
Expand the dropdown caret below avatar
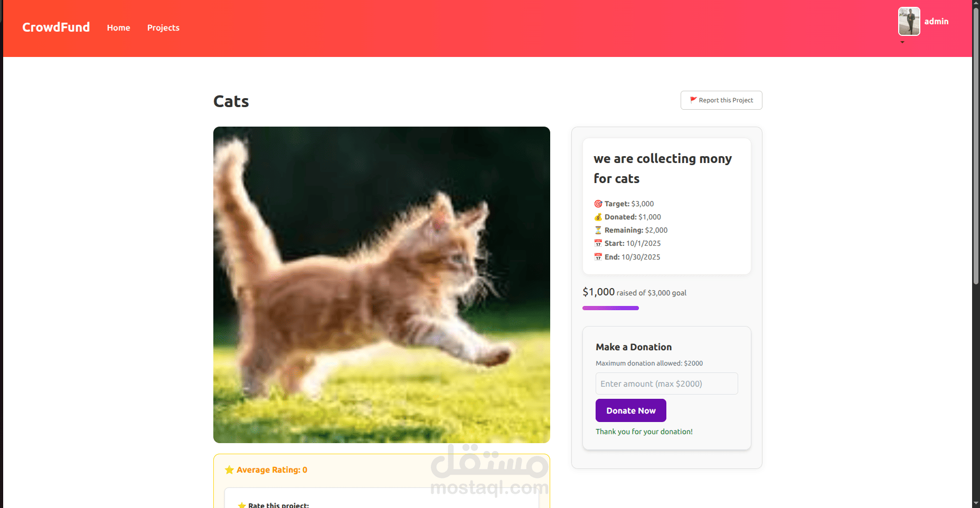click(x=902, y=42)
